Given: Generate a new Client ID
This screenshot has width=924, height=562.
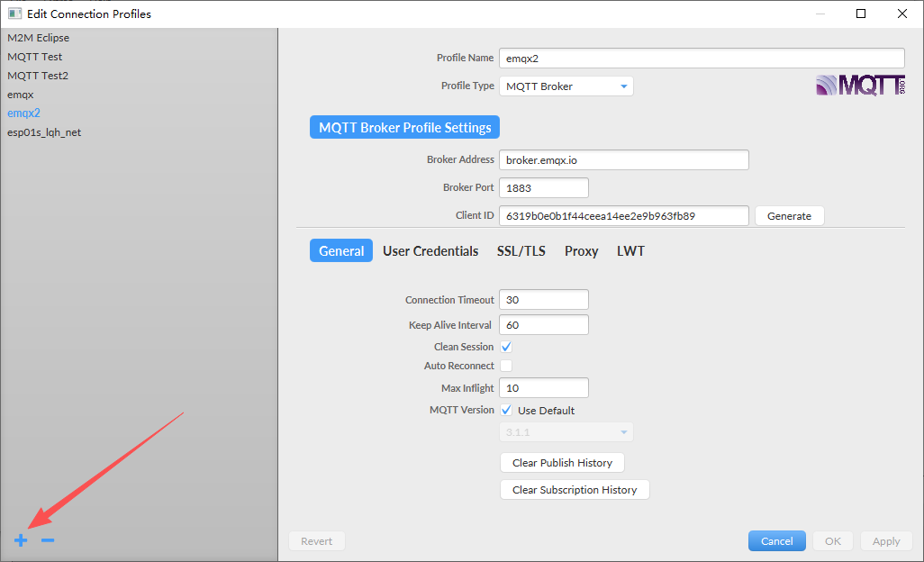Looking at the screenshot, I should pos(789,216).
